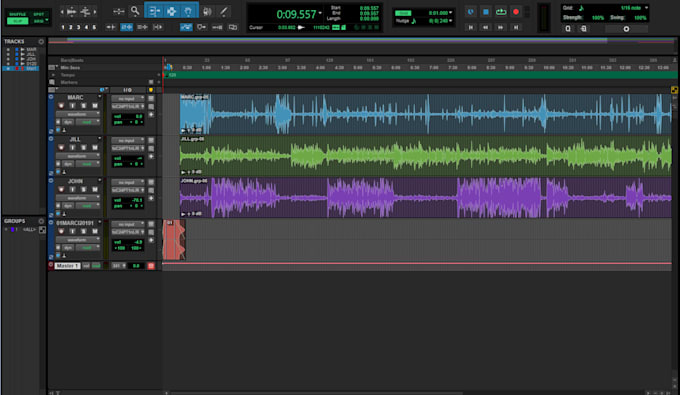Select the JOHN purple audio clip

point(426,197)
